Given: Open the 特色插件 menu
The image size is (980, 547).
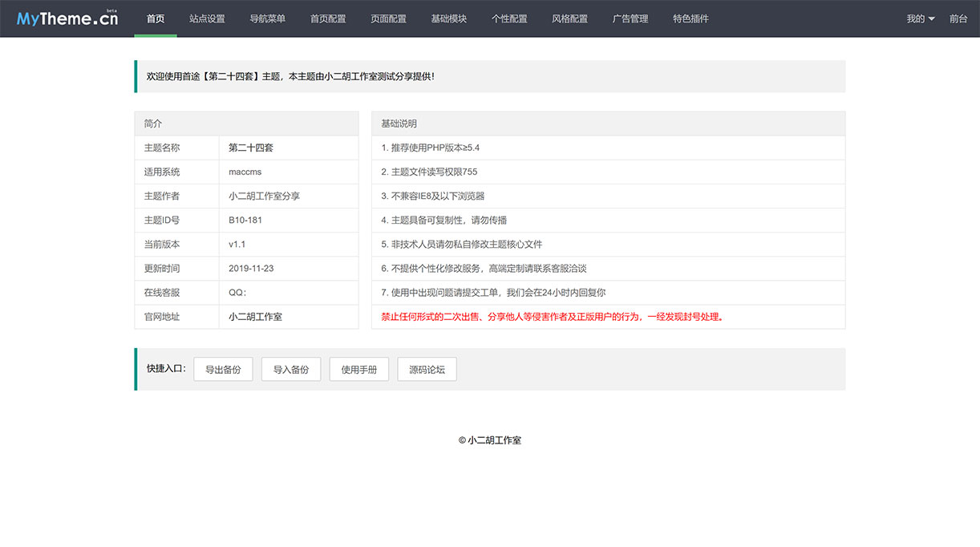Looking at the screenshot, I should coord(690,18).
